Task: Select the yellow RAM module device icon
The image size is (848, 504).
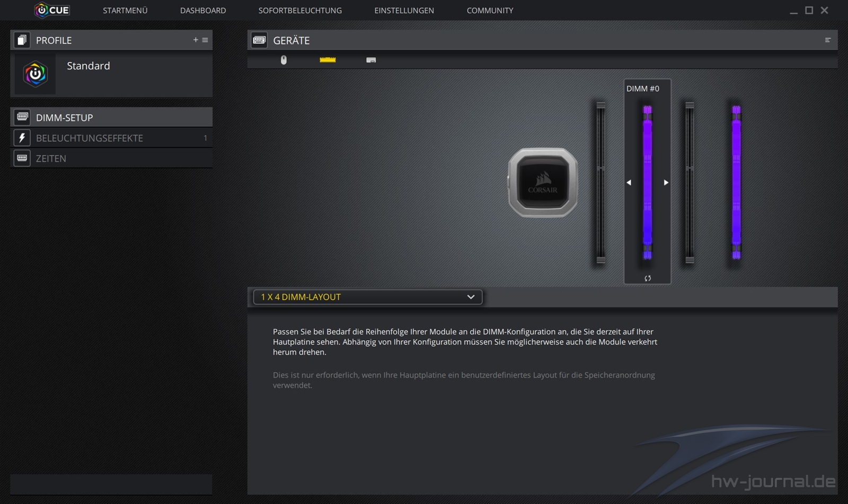Action: [328, 60]
